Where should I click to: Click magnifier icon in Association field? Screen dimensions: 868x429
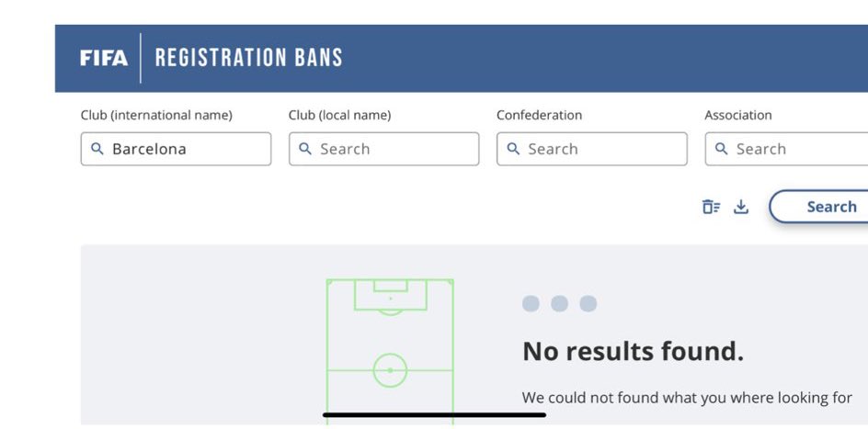721,149
